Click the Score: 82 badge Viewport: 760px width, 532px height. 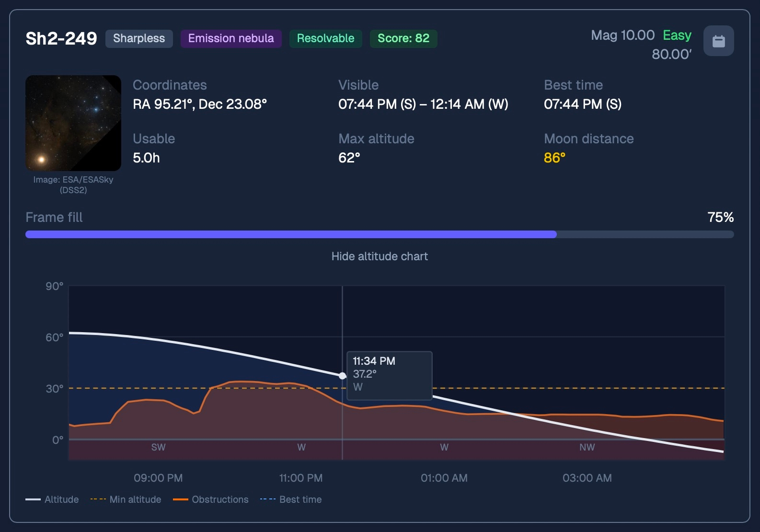click(x=403, y=38)
